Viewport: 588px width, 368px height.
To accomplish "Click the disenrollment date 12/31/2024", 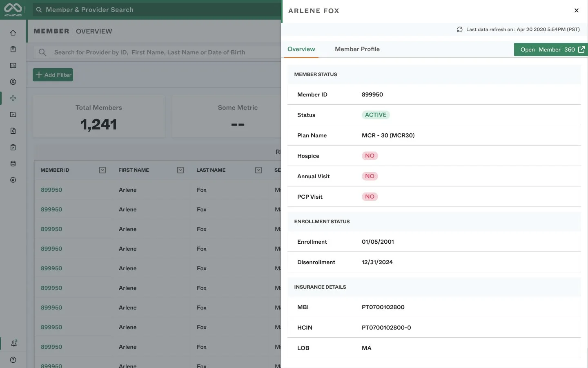I will 377,262.
